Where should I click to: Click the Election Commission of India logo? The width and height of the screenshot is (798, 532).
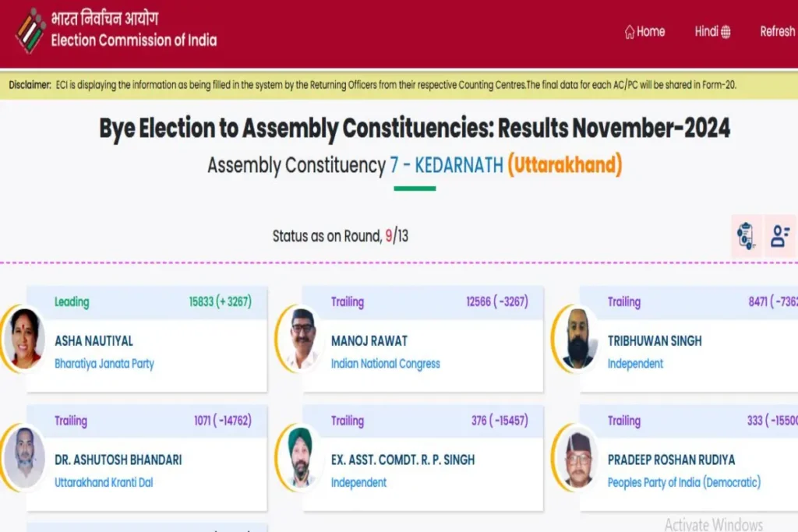click(30, 30)
